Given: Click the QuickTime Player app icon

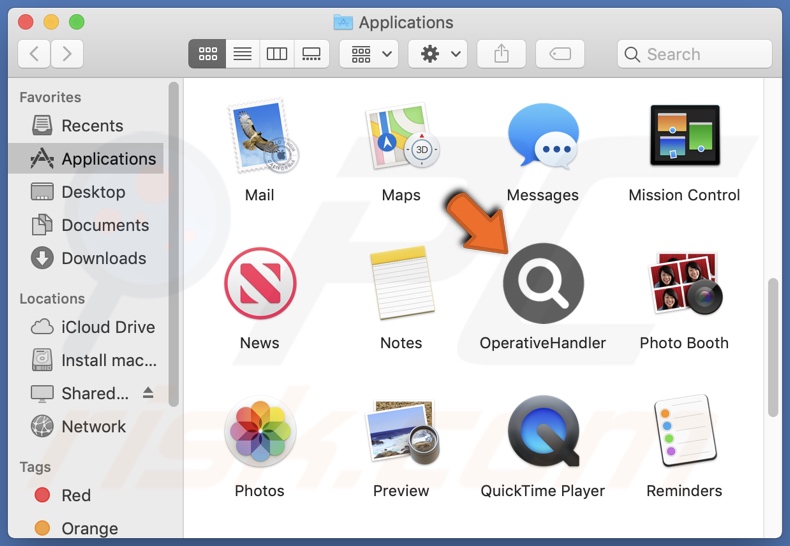Looking at the screenshot, I should tap(543, 431).
